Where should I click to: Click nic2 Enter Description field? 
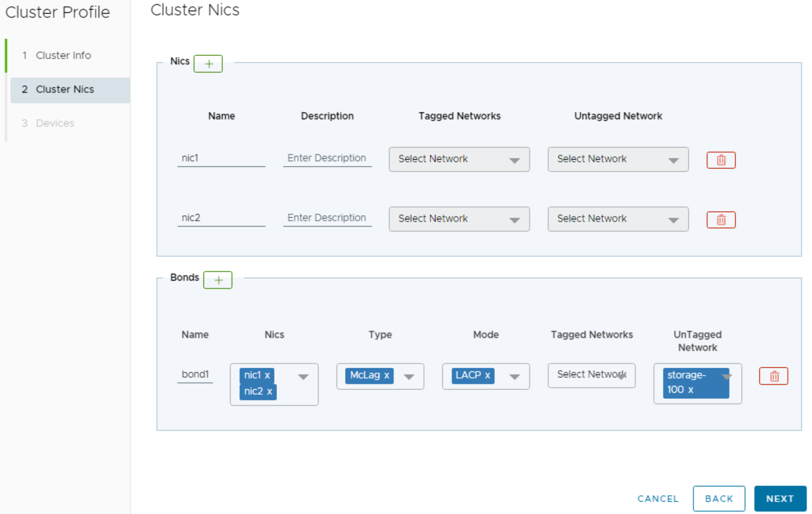point(327,218)
